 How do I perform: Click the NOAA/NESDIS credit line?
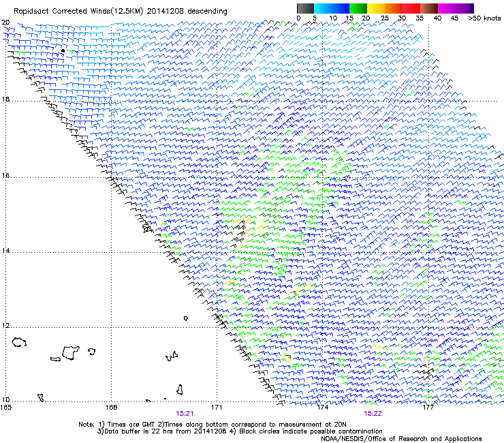click(401, 439)
